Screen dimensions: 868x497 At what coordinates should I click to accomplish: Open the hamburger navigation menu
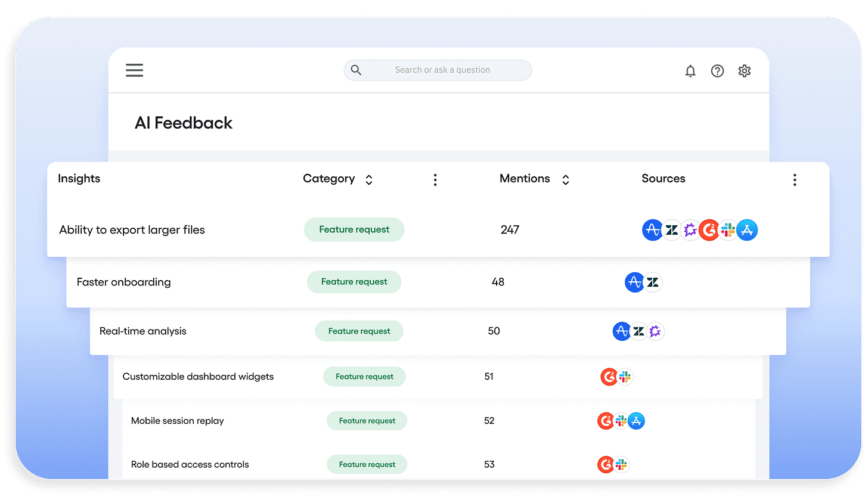pyautogui.click(x=134, y=70)
